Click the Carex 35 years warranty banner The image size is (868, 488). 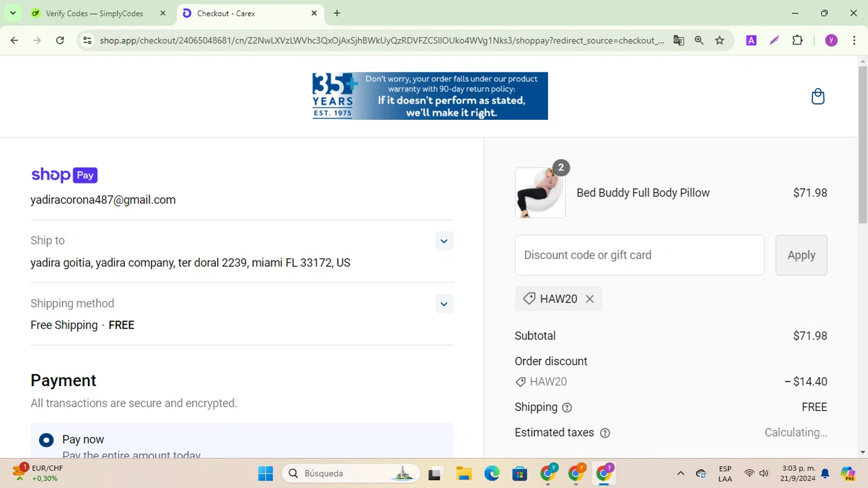(x=430, y=96)
